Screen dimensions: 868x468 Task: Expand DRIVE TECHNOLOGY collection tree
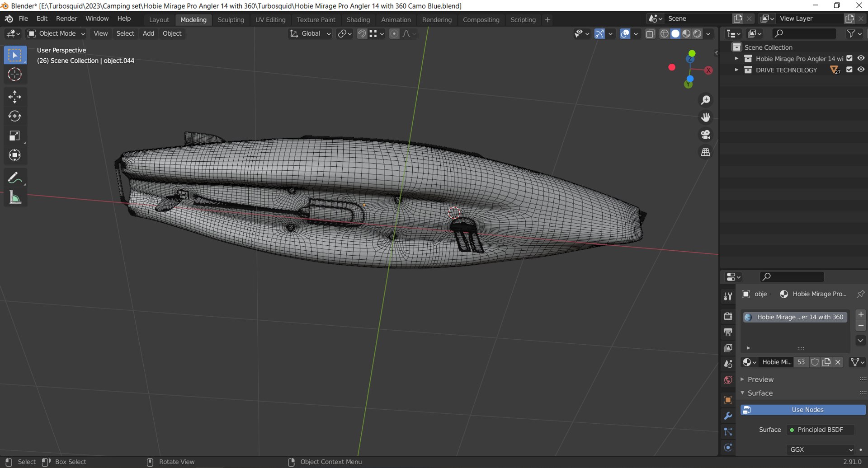coord(736,70)
